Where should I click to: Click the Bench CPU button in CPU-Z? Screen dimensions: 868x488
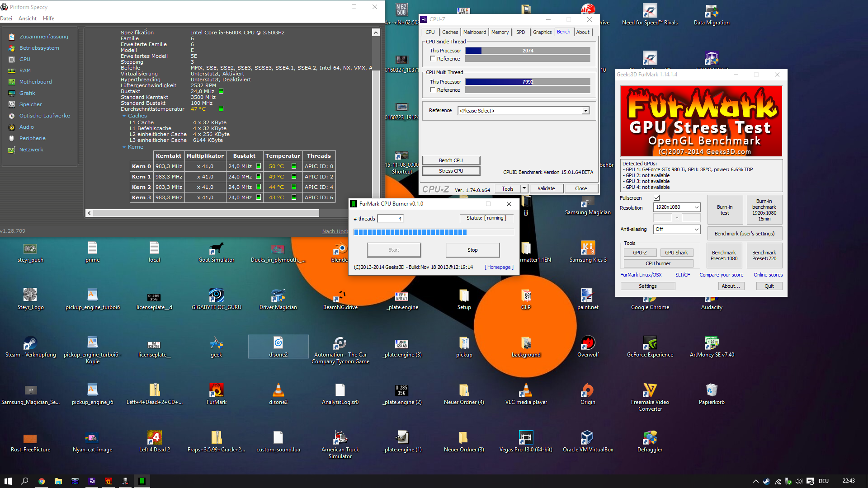pyautogui.click(x=451, y=160)
